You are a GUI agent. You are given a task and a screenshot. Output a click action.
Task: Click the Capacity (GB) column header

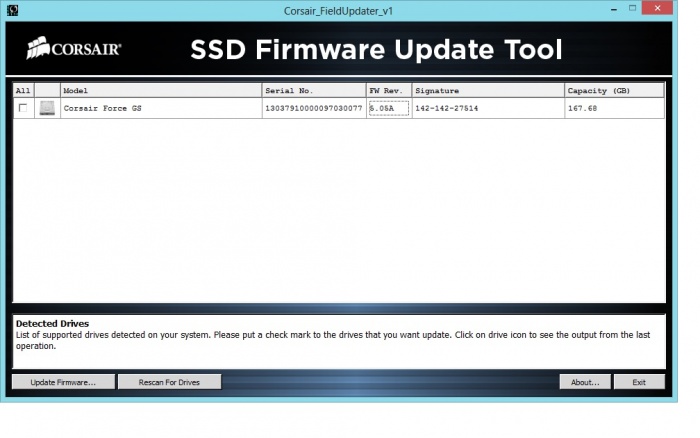coord(614,91)
